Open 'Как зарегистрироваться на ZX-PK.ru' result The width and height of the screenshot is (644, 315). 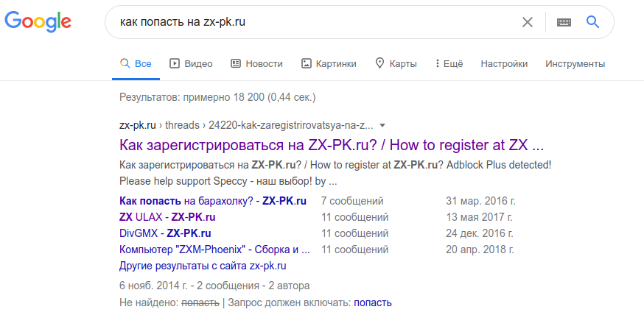[x=331, y=144]
